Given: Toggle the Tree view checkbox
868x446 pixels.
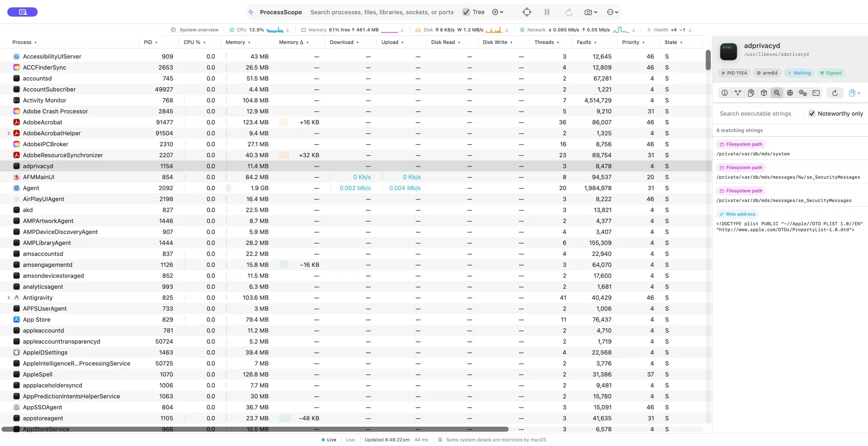Looking at the screenshot, I should (466, 12).
